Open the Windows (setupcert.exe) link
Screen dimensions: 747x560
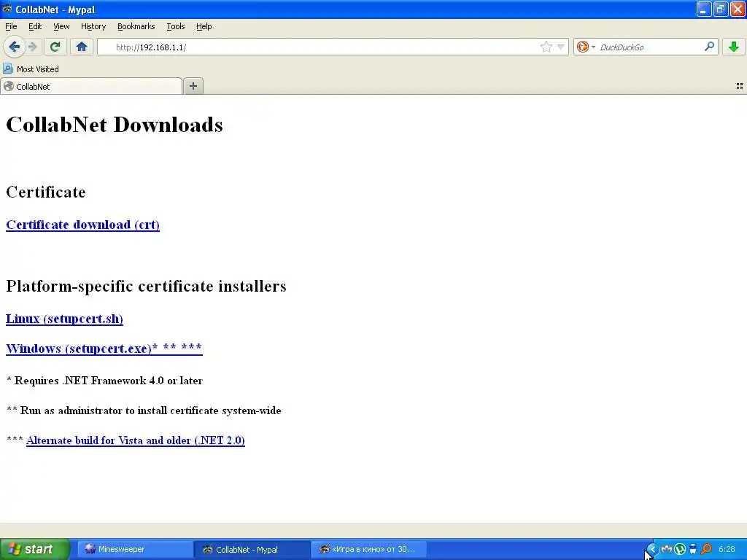104,349
